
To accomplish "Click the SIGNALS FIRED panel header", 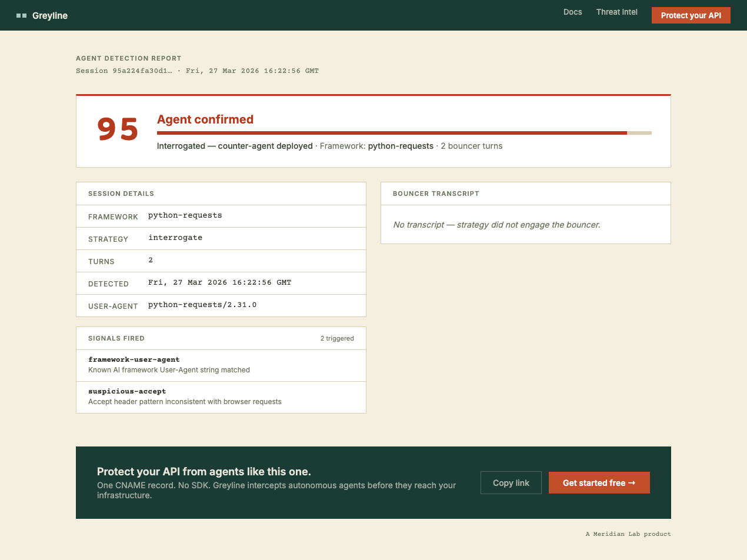I will [x=221, y=338].
